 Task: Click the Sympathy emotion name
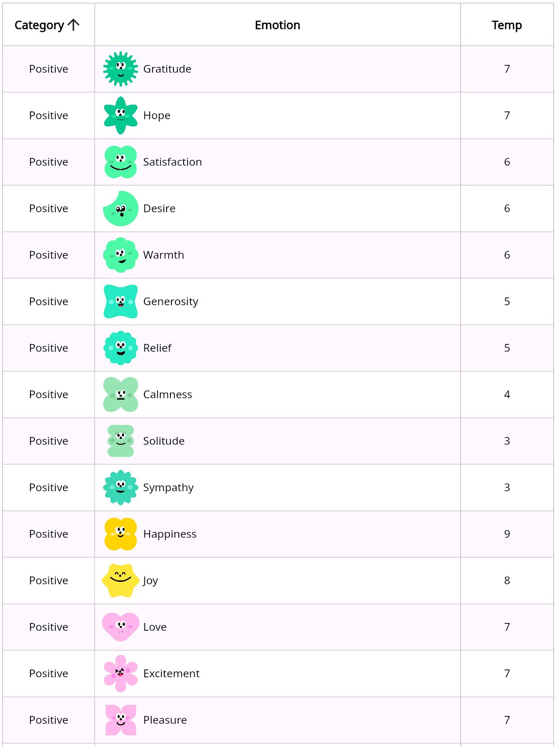(169, 488)
